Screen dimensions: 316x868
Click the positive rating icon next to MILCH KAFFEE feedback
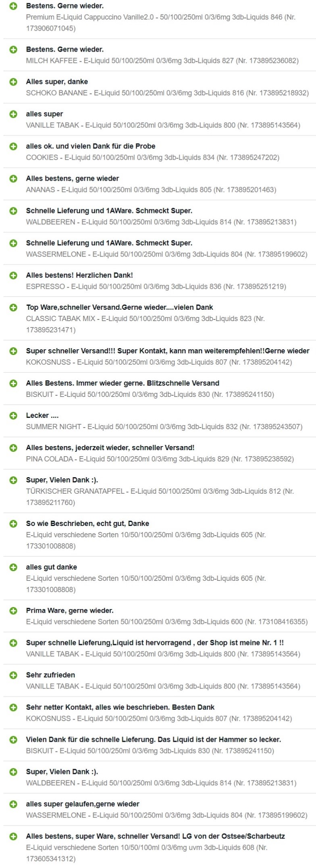click(x=13, y=50)
